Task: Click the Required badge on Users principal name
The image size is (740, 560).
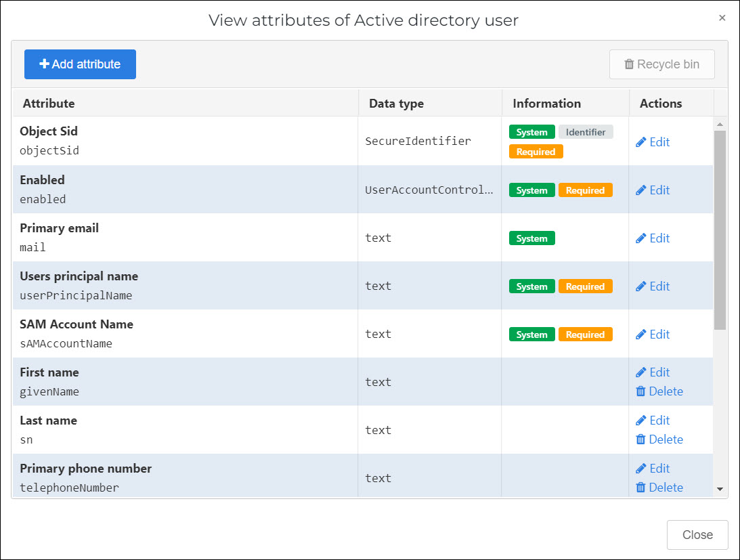Action: (585, 286)
